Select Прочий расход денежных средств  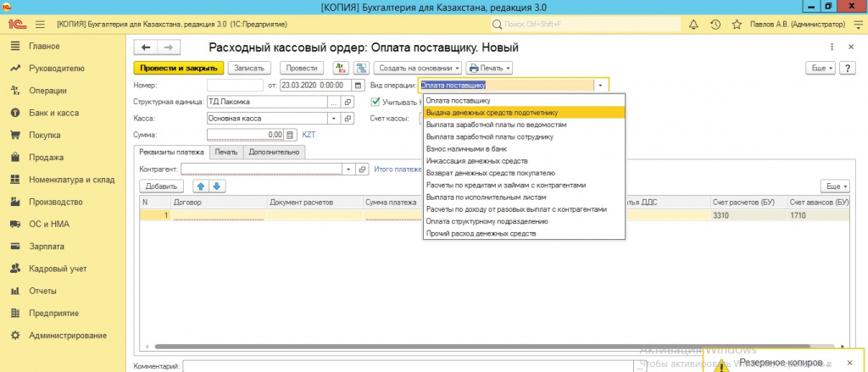pyautogui.click(x=524, y=234)
